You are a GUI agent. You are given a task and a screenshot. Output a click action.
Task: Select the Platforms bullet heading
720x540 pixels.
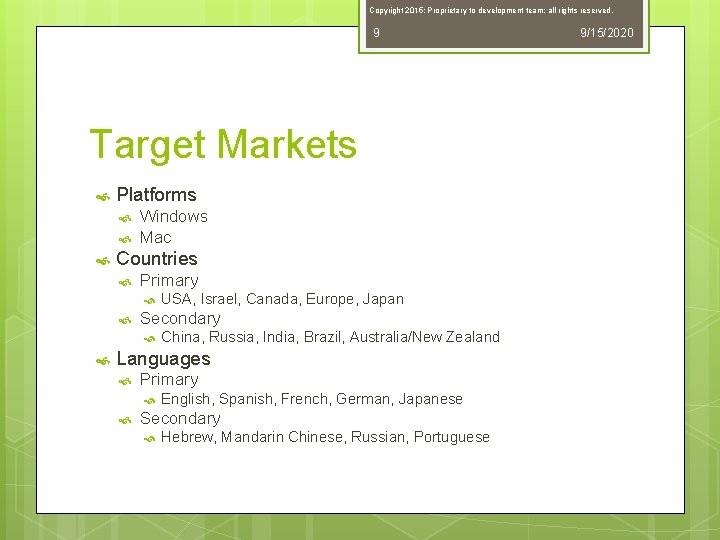click(157, 195)
